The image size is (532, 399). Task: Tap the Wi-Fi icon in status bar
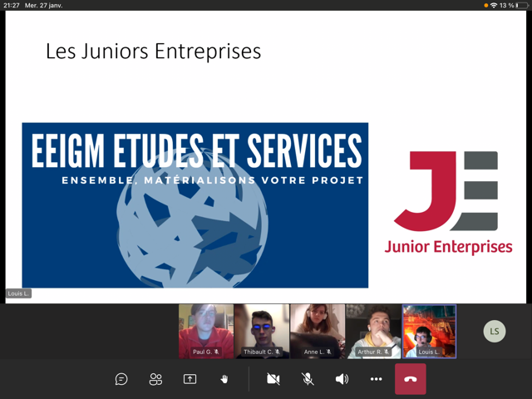coord(494,5)
